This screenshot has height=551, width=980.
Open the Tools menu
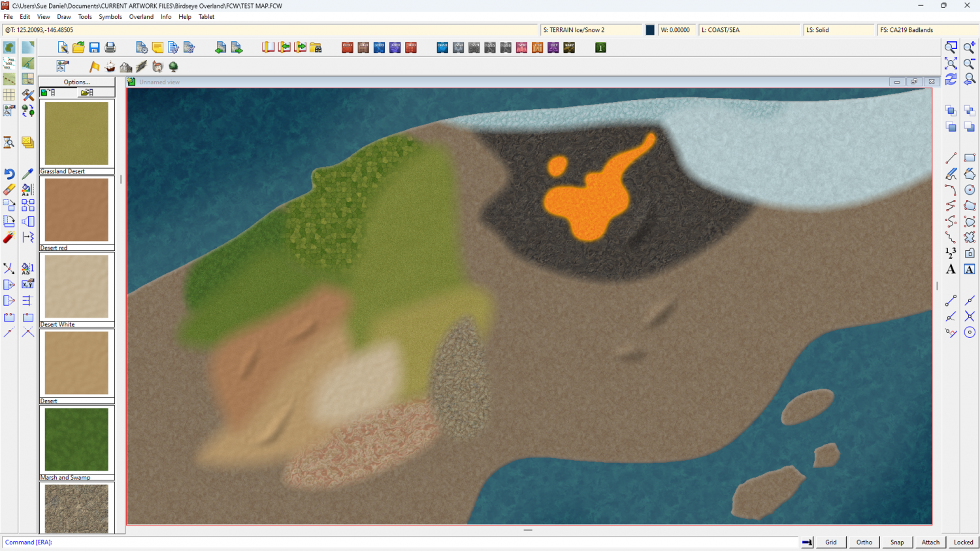pos(85,17)
